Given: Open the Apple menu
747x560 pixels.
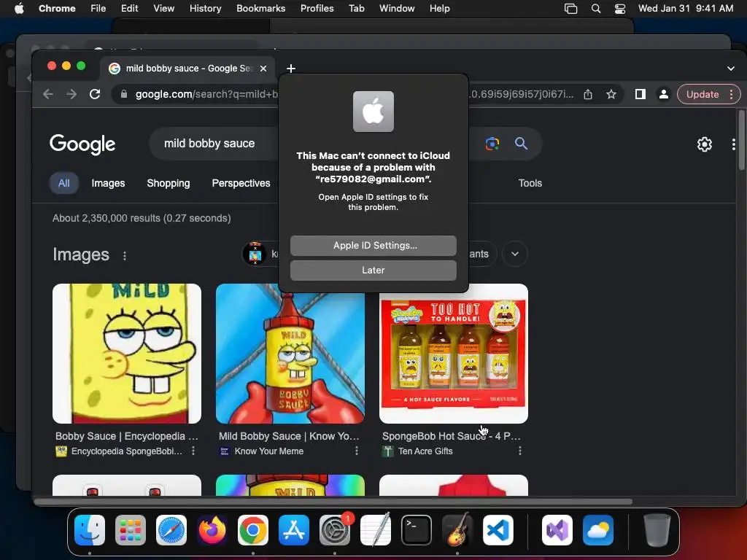Looking at the screenshot, I should coord(19,9).
